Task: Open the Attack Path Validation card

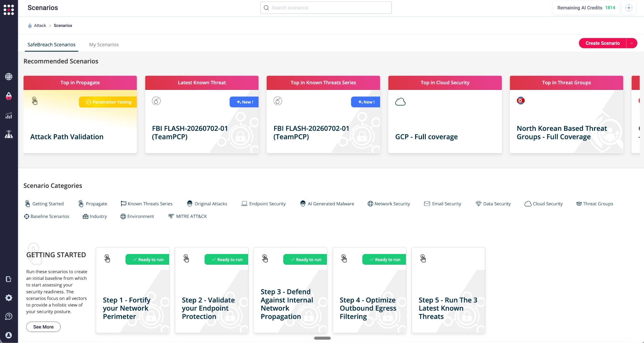Action: [80, 114]
